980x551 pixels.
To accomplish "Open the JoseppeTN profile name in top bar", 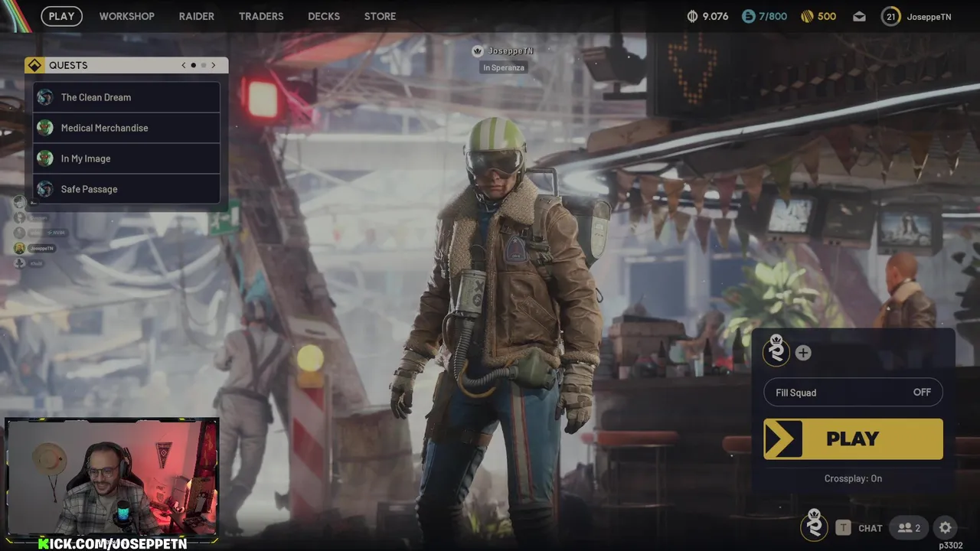I will pos(929,16).
